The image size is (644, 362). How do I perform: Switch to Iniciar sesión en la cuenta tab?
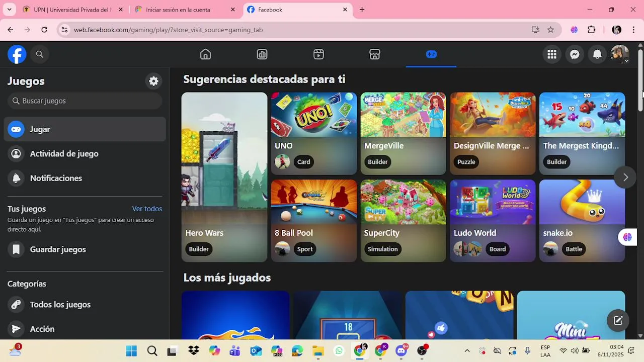tap(185, 10)
